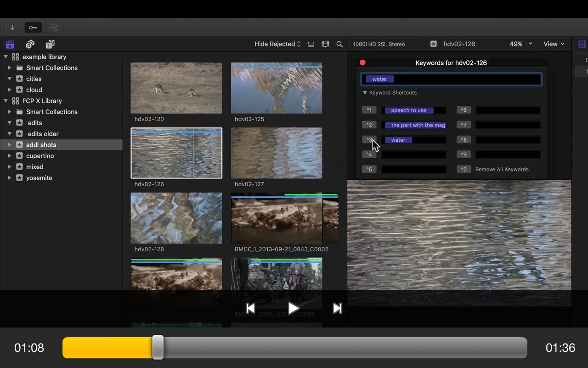Click the background tasks checkmark icon
The height and width of the screenshot is (368, 588).
click(54, 28)
